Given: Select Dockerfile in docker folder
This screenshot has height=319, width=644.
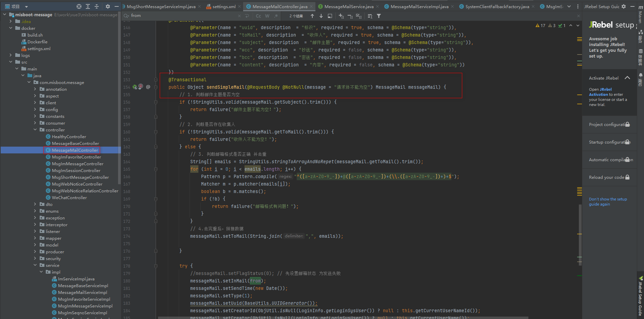Looking at the screenshot, I should point(37,42).
